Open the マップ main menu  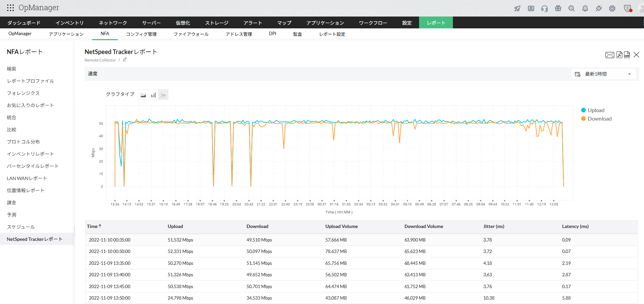coord(284,23)
